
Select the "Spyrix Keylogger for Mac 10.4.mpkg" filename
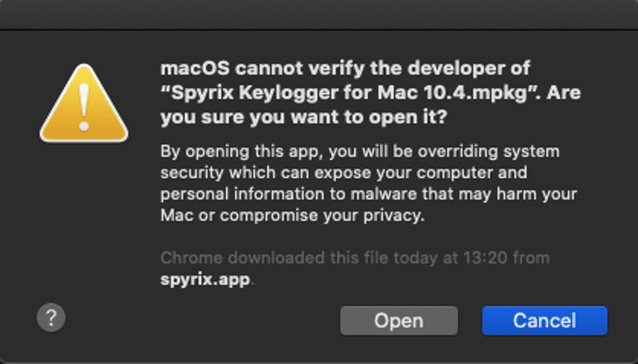(x=350, y=93)
